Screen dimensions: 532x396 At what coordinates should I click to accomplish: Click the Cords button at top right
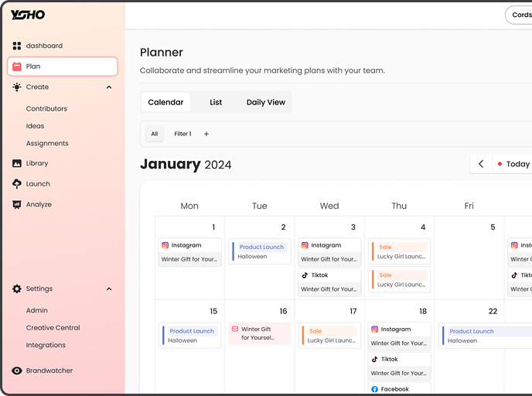(519, 15)
